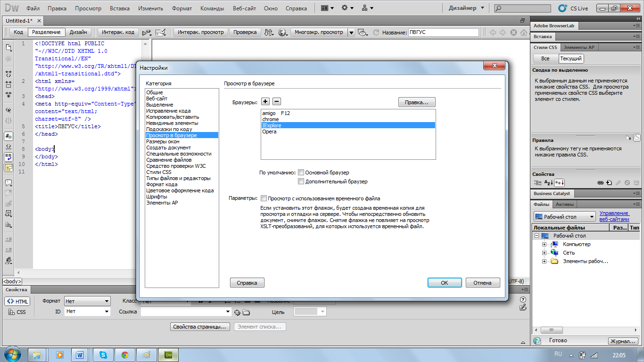
Task: Open the File Management icon in the document toolbar
Action: tap(269, 32)
